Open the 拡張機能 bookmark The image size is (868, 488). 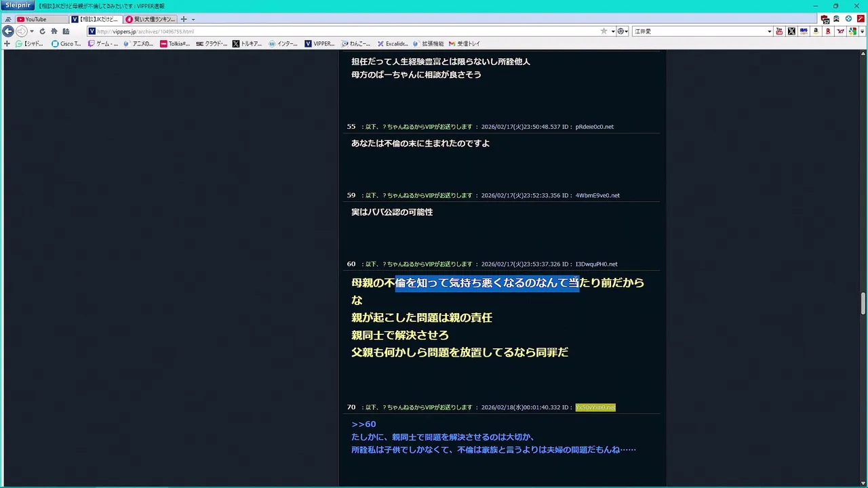(x=428, y=43)
